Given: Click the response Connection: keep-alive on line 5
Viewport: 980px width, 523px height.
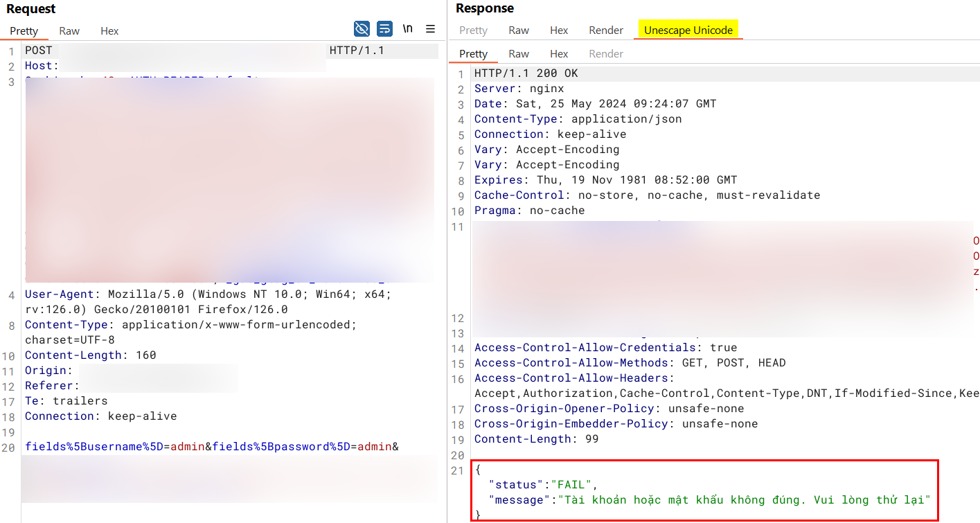Looking at the screenshot, I should [x=551, y=134].
